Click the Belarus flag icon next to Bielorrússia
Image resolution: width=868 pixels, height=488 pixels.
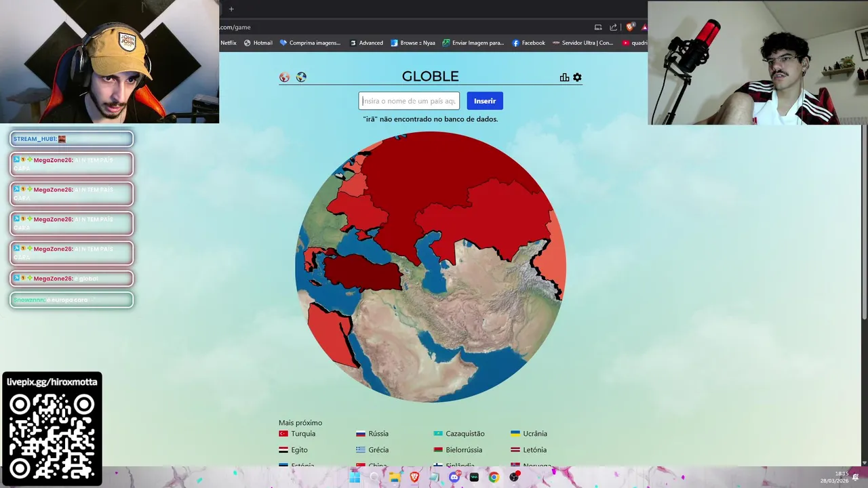(438, 450)
